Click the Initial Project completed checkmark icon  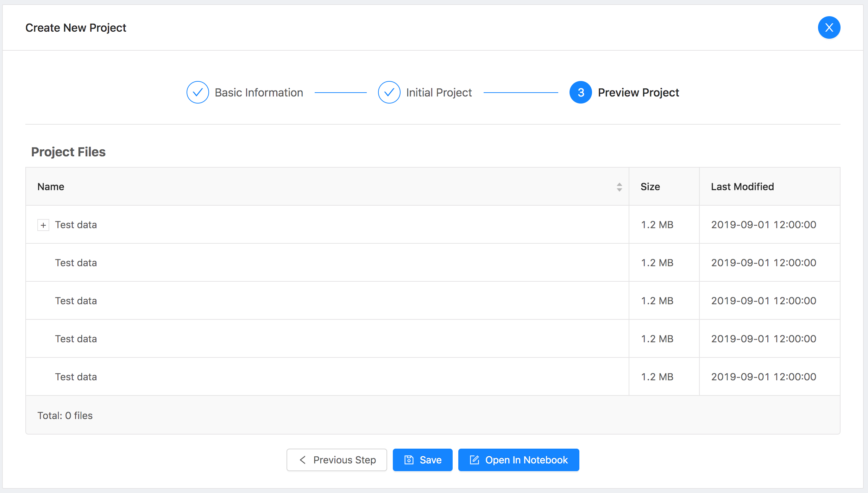tap(389, 92)
